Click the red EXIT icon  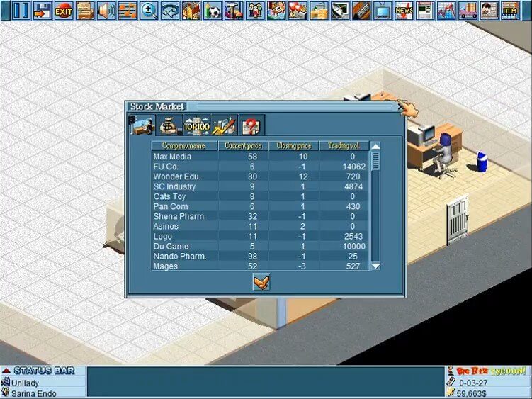click(x=64, y=10)
